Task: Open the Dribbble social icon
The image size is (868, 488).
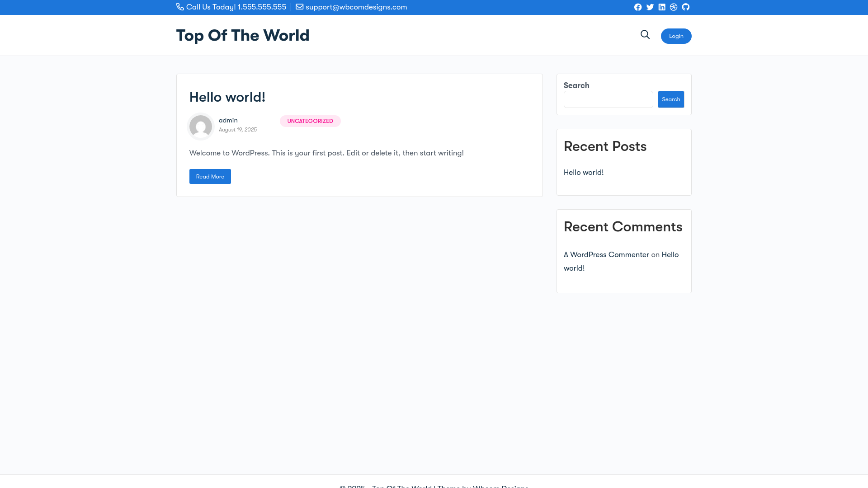Action: pyautogui.click(x=674, y=7)
